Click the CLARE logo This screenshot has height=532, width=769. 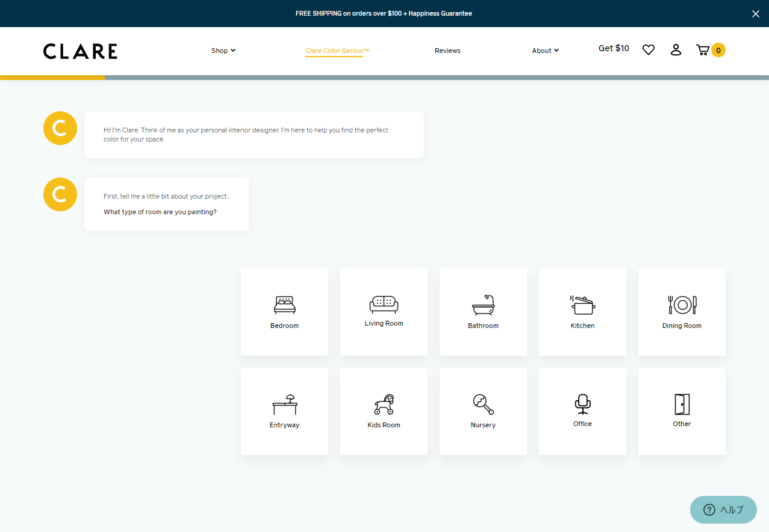(80, 51)
